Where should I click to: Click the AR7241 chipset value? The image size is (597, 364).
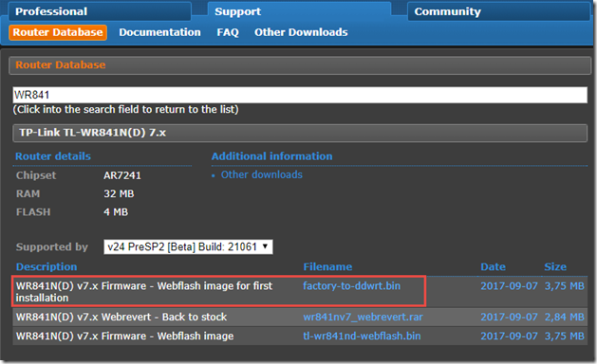122,175
